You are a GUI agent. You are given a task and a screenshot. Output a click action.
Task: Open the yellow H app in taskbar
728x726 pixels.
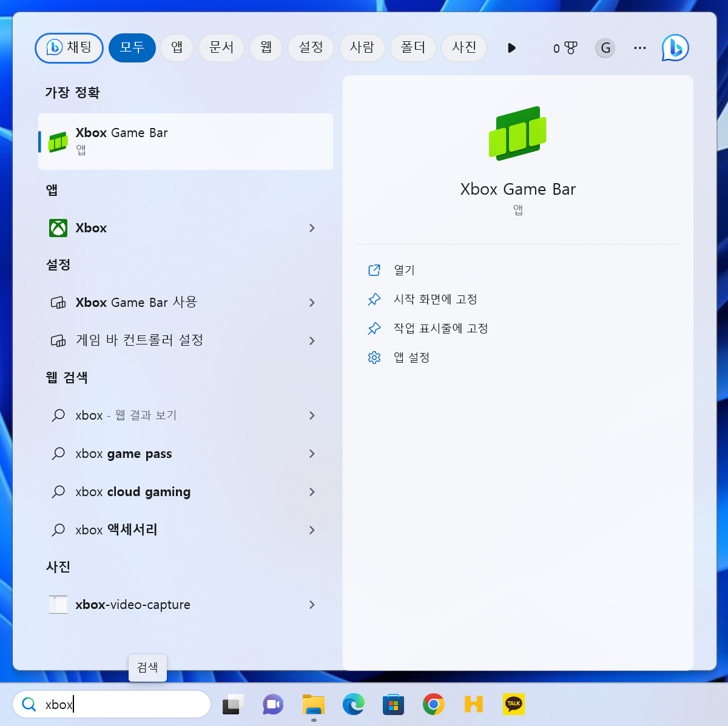473,704
